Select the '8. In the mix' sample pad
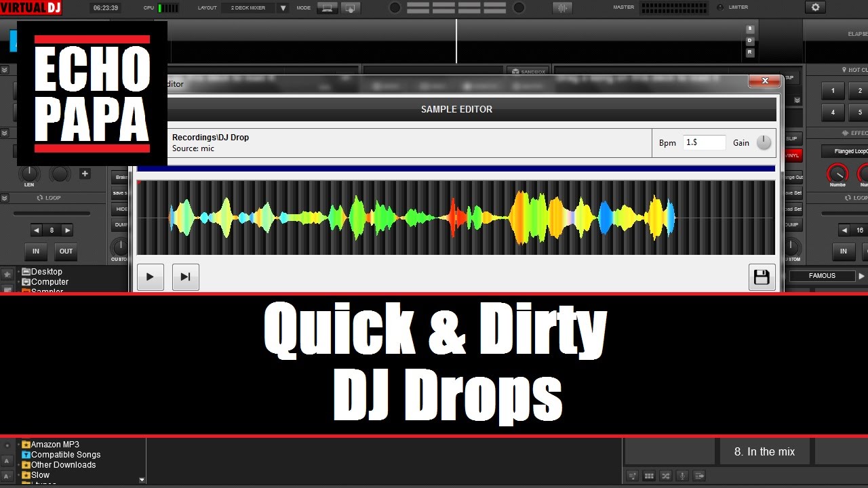The width and height of the screenshot is (868, 488). (764, 451)
